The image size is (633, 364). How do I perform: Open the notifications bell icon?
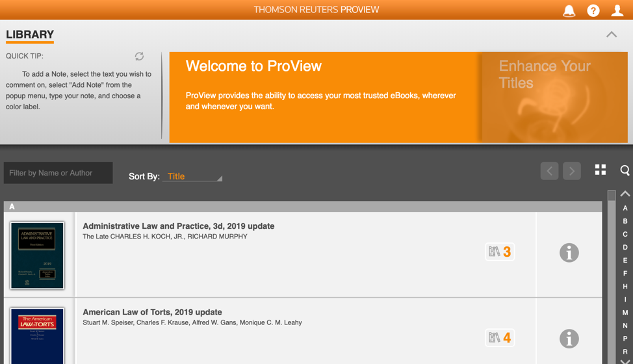569,10
